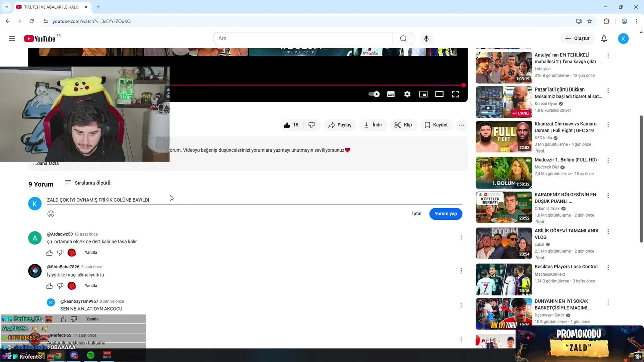
Task: Open Chrome extensions puzzle icon
Action: pos(606,21)
